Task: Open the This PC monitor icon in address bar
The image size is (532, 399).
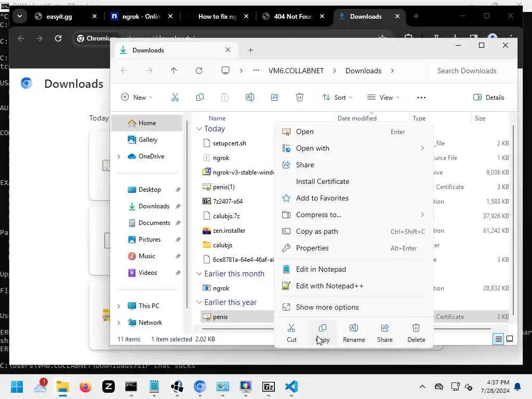Action: 225,71
